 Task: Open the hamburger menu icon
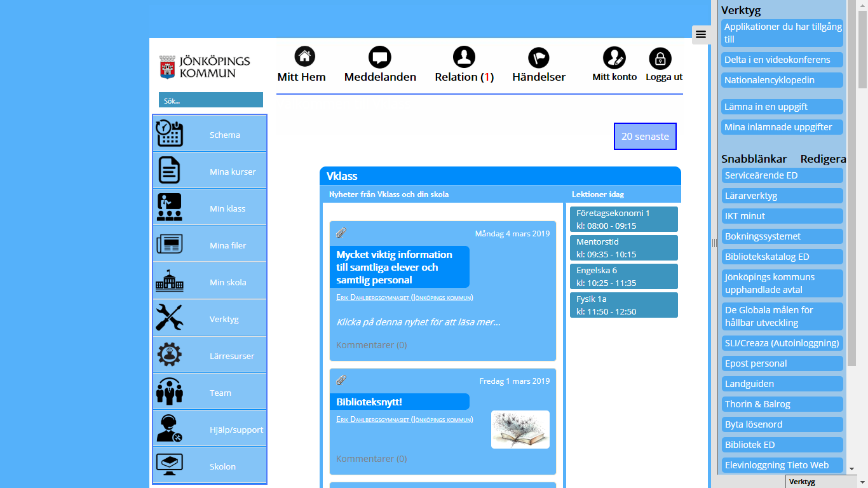pos(701,34)
